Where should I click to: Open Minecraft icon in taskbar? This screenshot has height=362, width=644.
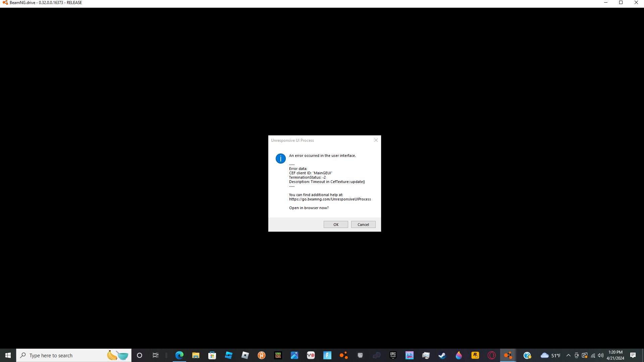278,355
